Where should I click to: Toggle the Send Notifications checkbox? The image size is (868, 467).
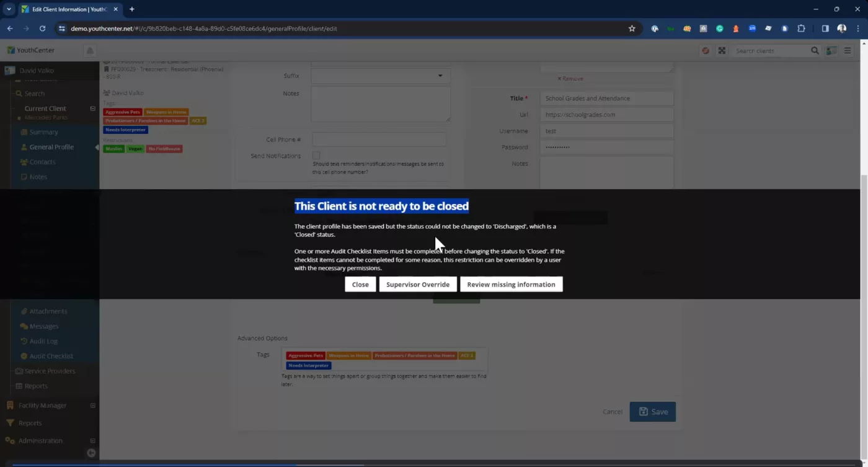[x=316, y=156]
